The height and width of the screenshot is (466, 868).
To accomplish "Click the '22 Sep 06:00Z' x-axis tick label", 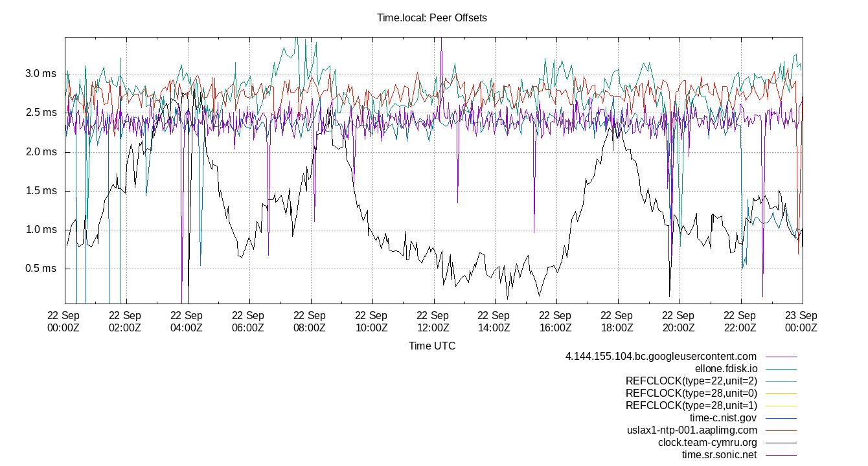I will pyautogui.click(x=247, y=322).
